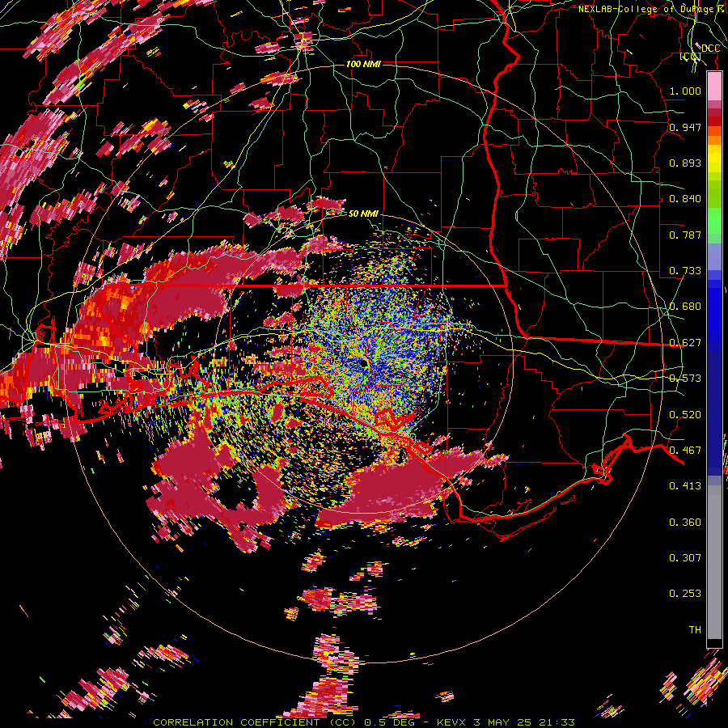Screen dimensions: 728x728
Task: Click the 0.787 scale value
Action: pyautogui.click(x=685, y=235)
